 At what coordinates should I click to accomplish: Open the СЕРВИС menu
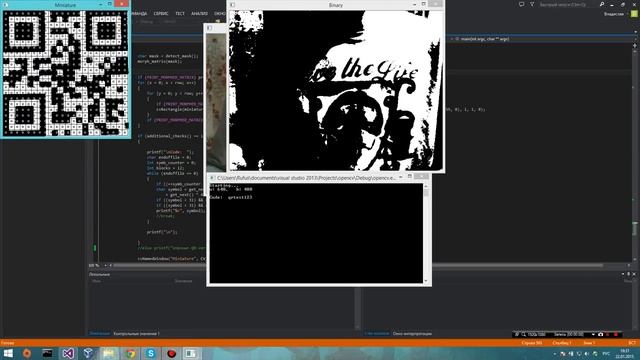161,13
